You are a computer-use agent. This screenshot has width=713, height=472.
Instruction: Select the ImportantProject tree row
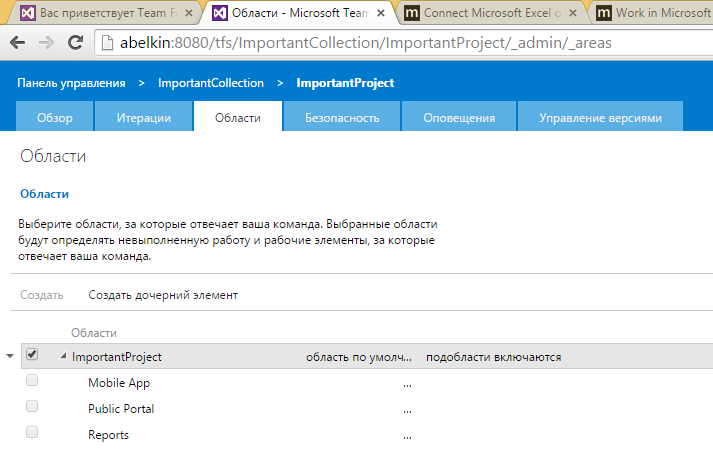coord(367,356)
